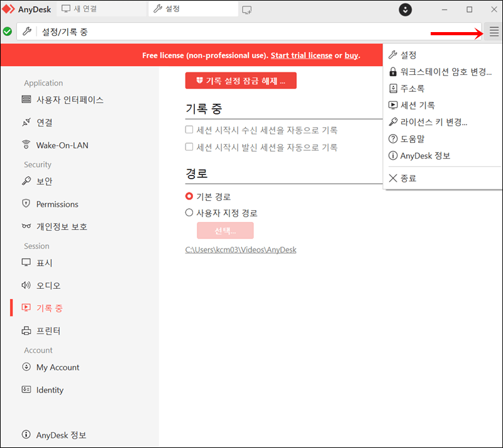Click the buy link in banner
The width and height of the screenshot is (503, 448).
tap(351, 55)
